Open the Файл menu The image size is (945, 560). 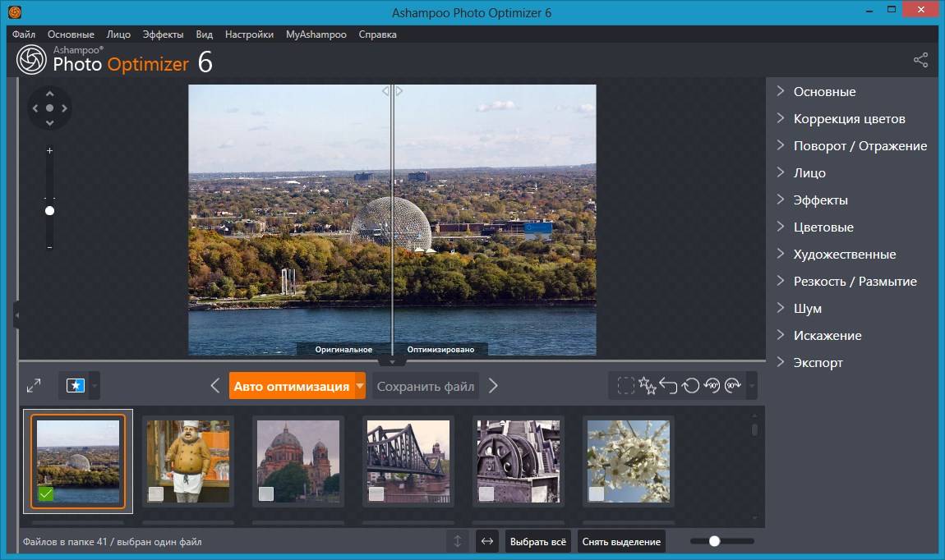[x=24, y=34]
